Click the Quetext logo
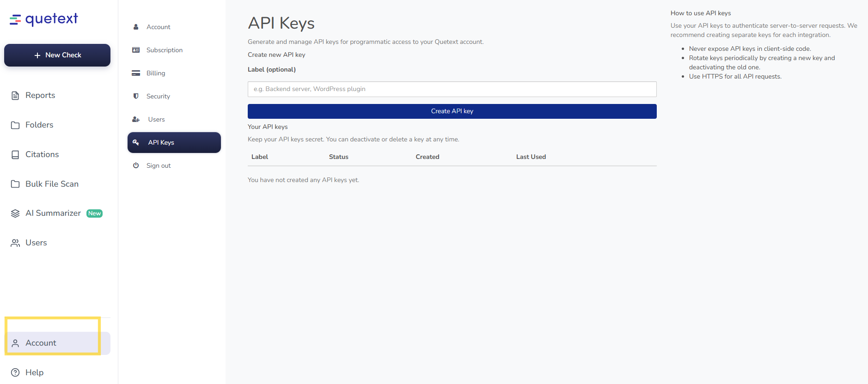The height and width of the screenshot is (384, 868). [x=44, y=19]
